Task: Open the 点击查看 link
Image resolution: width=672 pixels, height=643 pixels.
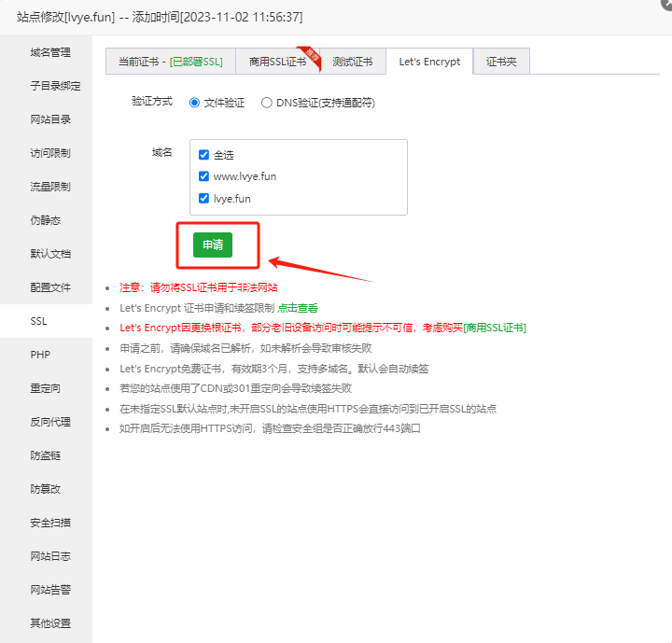Action: (298, 308)
